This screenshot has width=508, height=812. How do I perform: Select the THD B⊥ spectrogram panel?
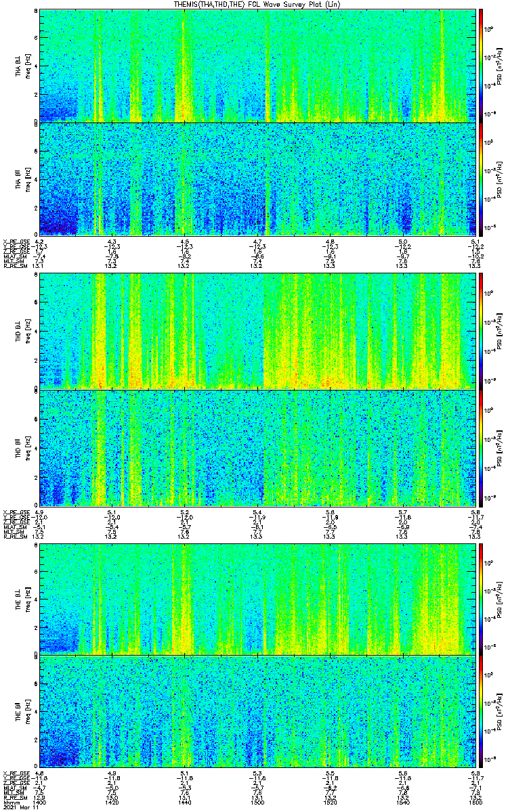pyautogui.click(x=256, y=331)
